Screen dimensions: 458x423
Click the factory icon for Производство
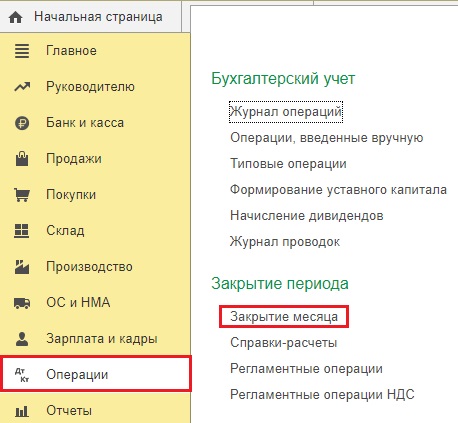(22, 267)
